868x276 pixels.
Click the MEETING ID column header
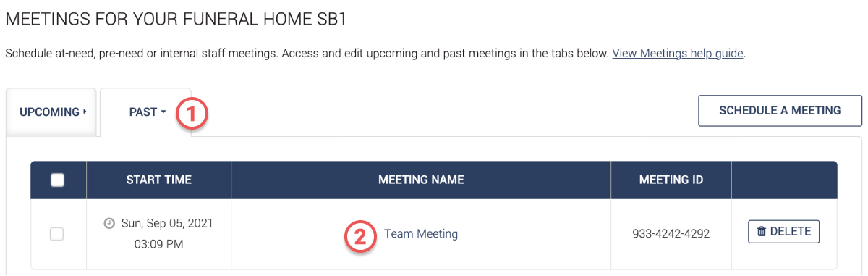click(x=671, y=180)
